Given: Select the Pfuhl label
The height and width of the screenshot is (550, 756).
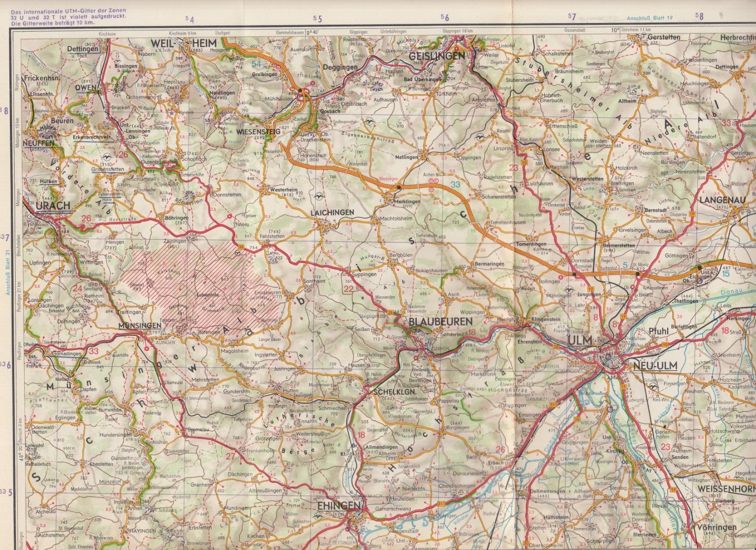Looking at the screenshot, I should [x=659, y=332].
